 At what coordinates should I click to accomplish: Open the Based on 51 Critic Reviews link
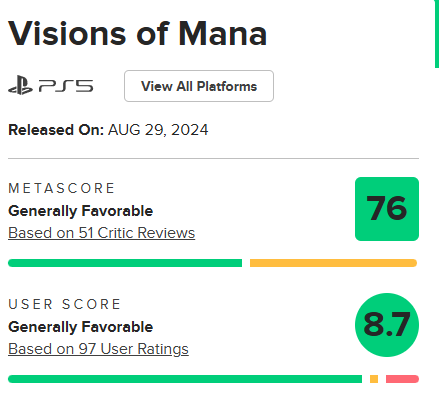[x=101, y=233]
